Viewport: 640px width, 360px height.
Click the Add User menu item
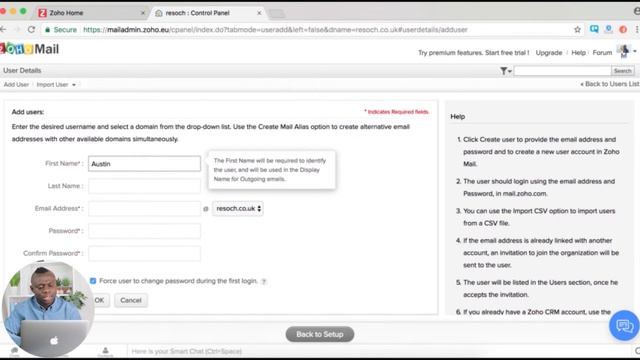point(16,84)
